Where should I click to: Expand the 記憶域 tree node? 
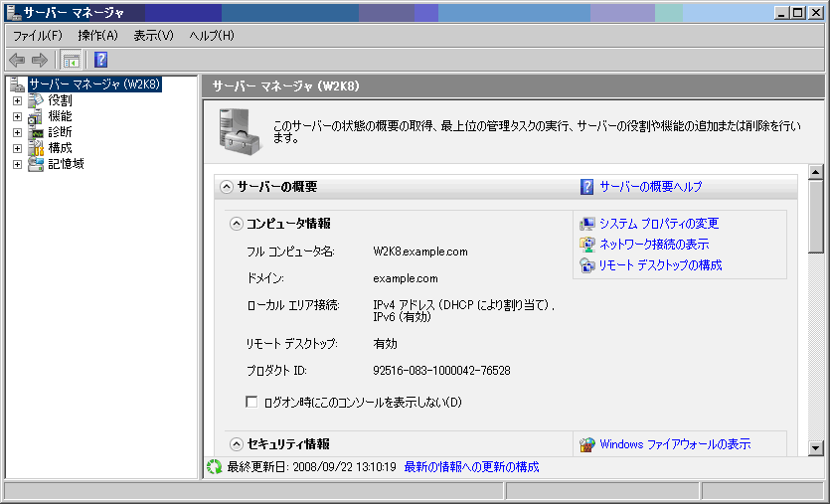pos(18,164)
